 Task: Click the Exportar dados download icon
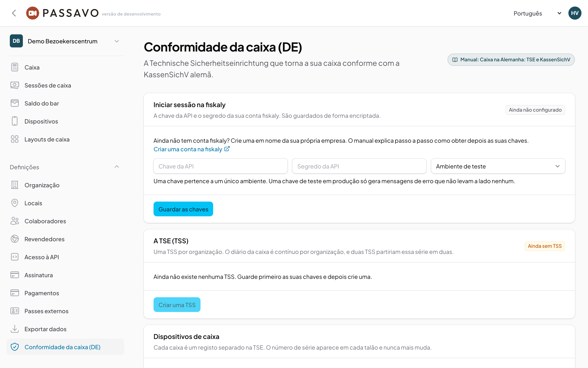click(x=14, y=329)
